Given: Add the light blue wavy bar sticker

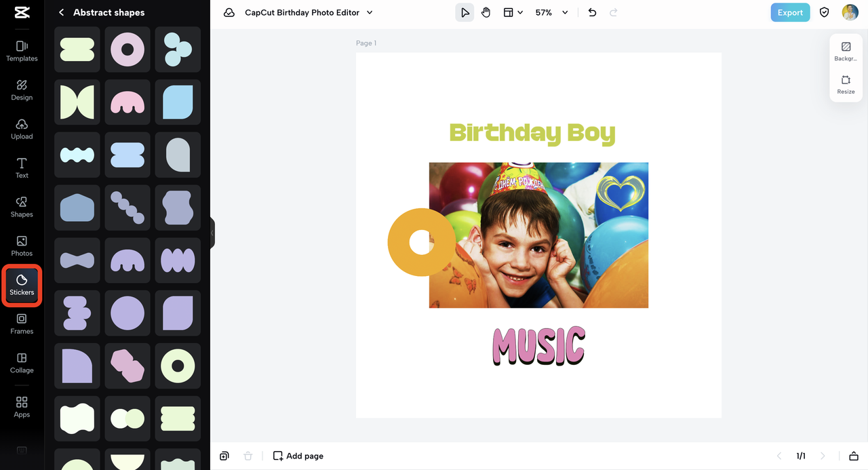Looking at the screenshot, I should click(x=77, y=155).
